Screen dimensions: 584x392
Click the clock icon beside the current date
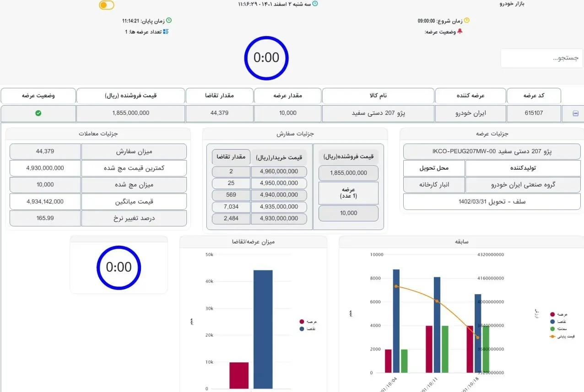(x=315, y=4)
